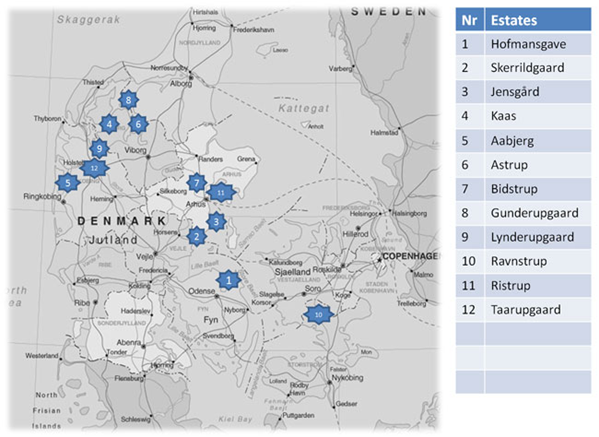Select the Kiel Bay label
Viewport: 599px width, 437px height.
tap(235, 419)
